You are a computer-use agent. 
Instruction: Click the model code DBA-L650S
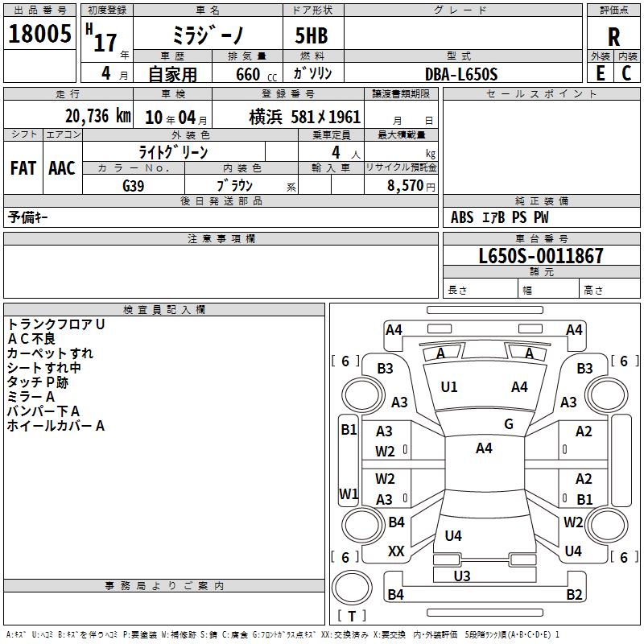tap(463, 73)
